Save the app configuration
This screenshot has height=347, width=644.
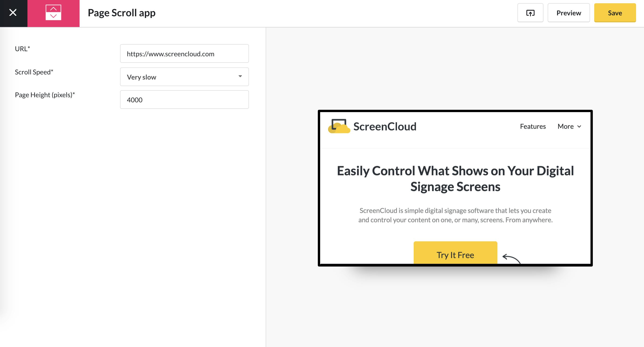pos(615,13)
